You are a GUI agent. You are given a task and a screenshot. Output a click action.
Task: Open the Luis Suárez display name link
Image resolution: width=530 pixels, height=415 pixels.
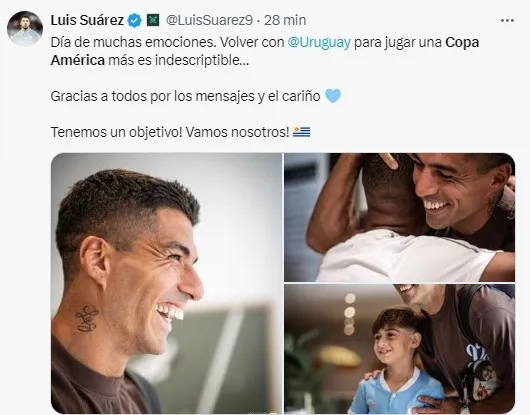tap(87, 20)
